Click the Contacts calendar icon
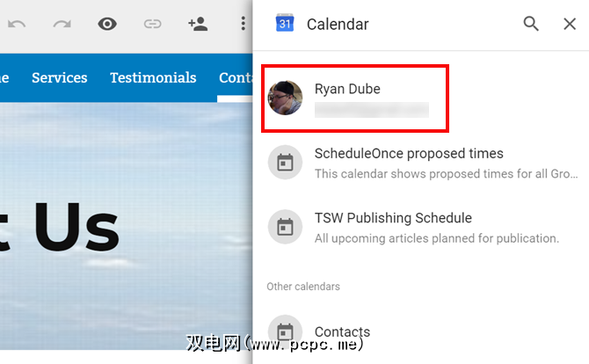This screenshot has height=364, width=589. (x=285, y=332)
